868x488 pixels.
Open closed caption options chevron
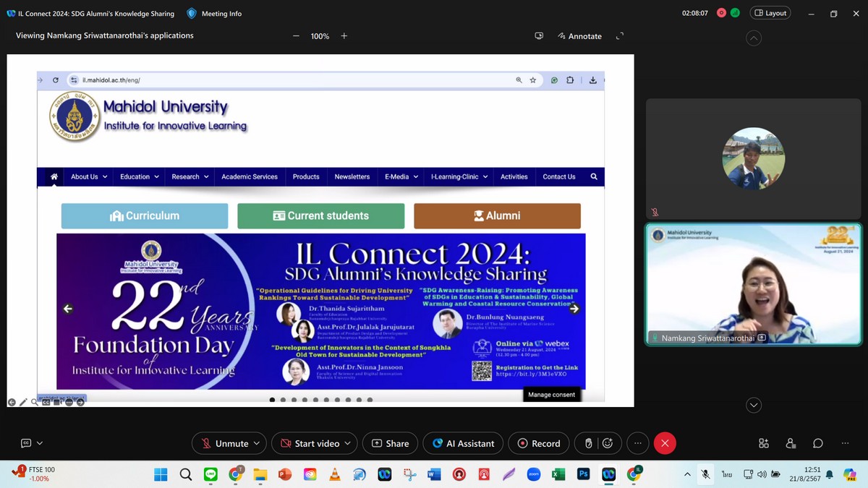click(x=40, y=443)
